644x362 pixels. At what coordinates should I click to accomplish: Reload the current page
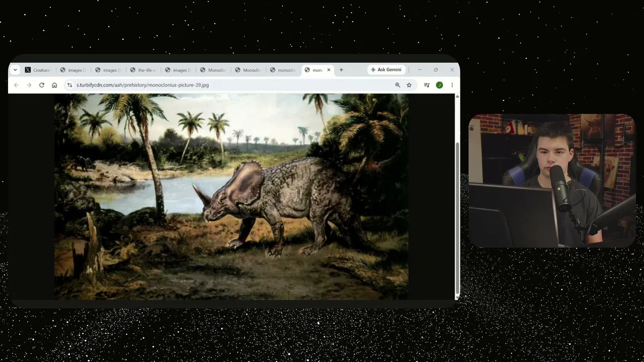coord(42,85)
